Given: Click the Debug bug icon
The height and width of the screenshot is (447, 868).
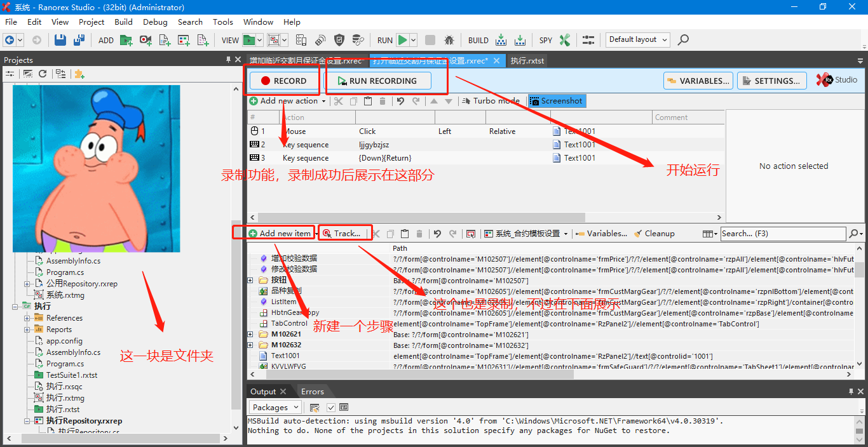Looking at the screenshot, I should point(449,40).
